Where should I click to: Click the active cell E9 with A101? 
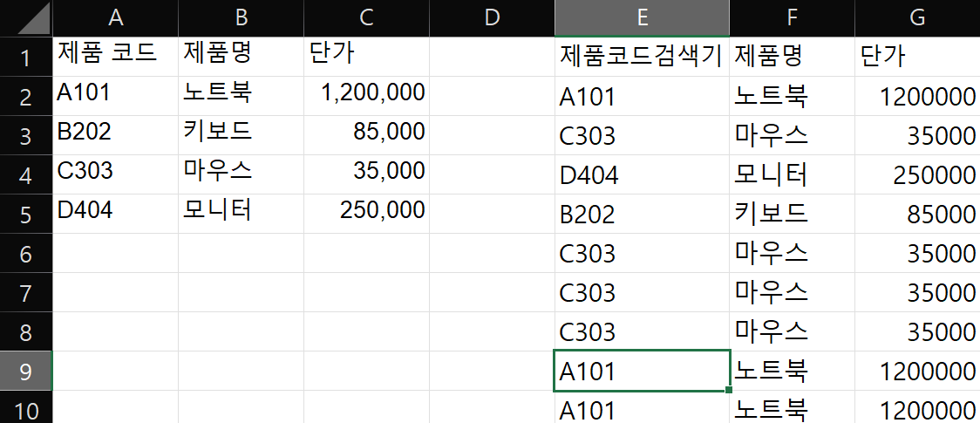(x=642, y=372)
